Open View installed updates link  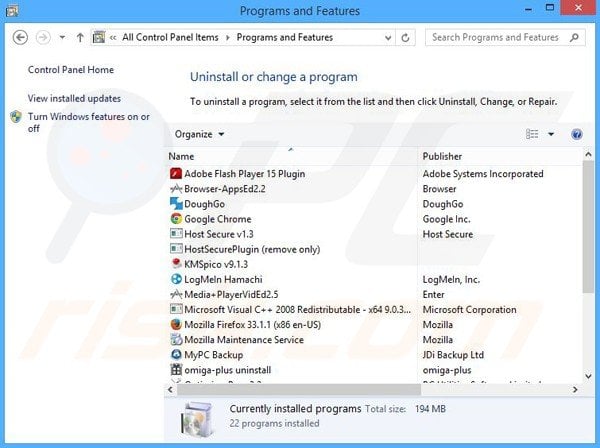click(x=74, y=98)
